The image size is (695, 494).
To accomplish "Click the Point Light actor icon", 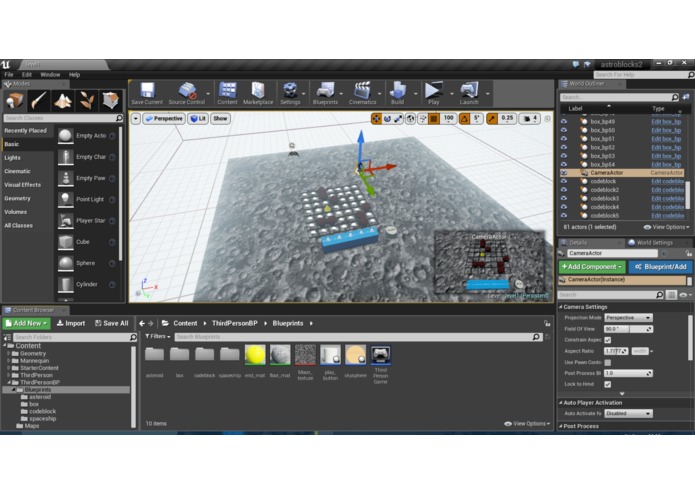I will pos(66,199).
